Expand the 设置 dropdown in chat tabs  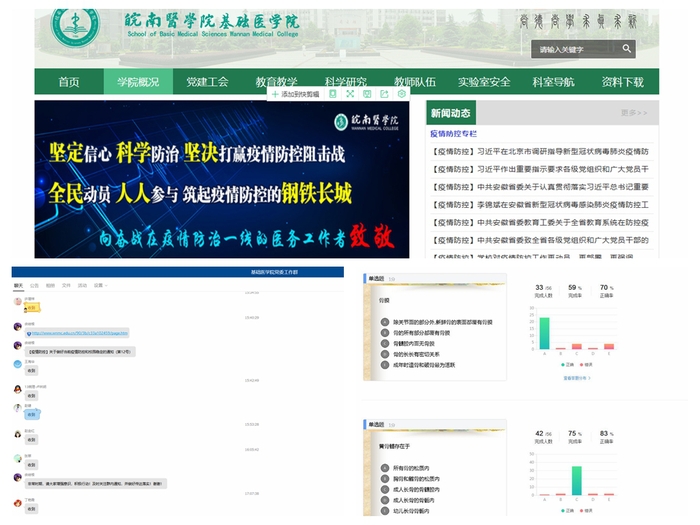pyautogui.click(x=98, y=286)
